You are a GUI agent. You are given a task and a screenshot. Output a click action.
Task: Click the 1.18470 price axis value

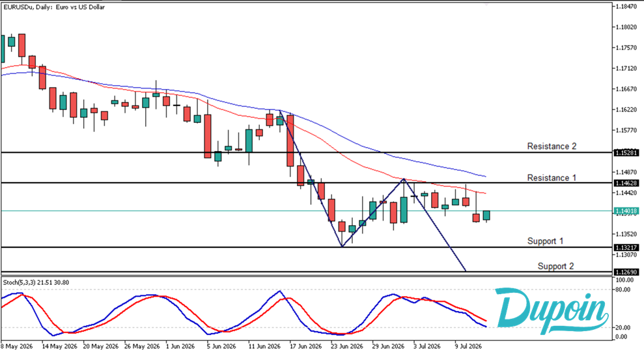tap(626, 7)
